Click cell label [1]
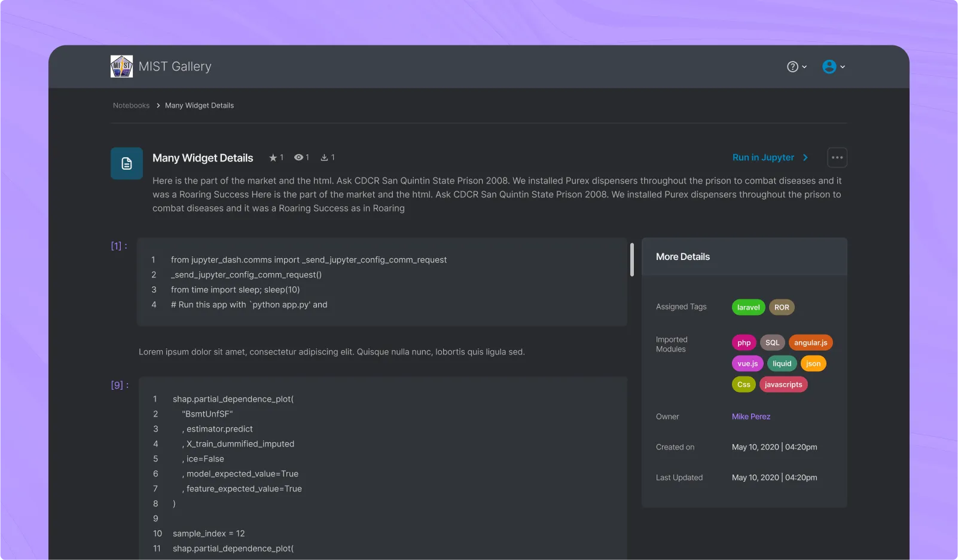 119,246
